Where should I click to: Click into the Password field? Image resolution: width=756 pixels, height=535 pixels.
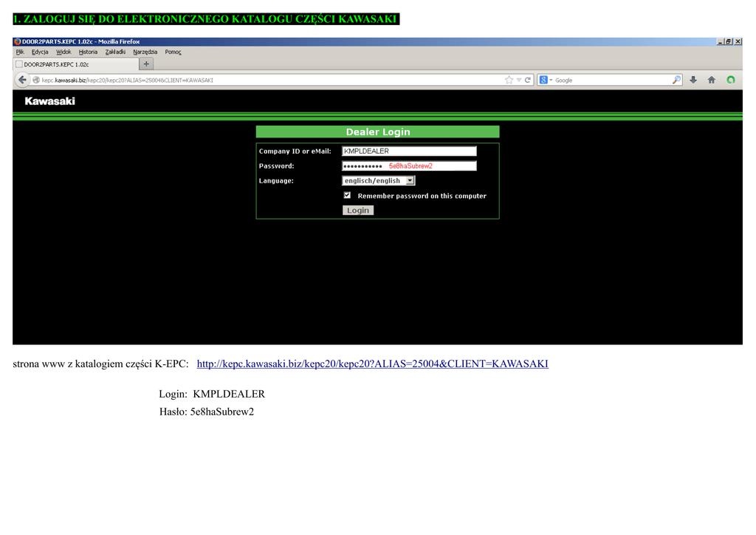(x=409, y=166)
